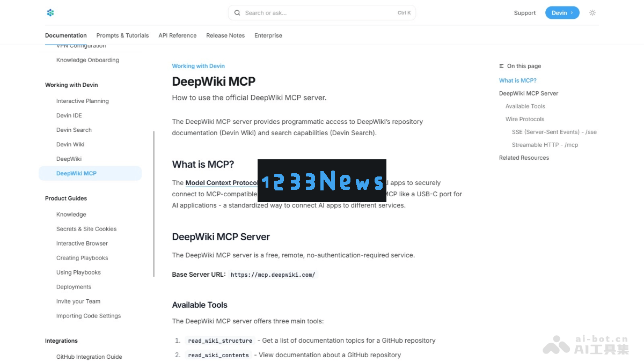Viewport: 644px width, 362px height.
Task: Open Devin IDE page
Action: [69, 115]
